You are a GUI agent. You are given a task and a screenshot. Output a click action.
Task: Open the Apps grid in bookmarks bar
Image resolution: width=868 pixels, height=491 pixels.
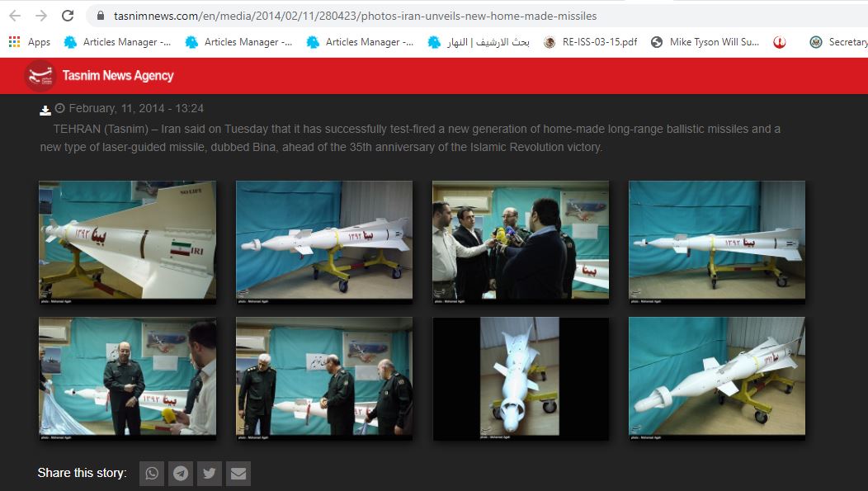click(x=29, y=42)
